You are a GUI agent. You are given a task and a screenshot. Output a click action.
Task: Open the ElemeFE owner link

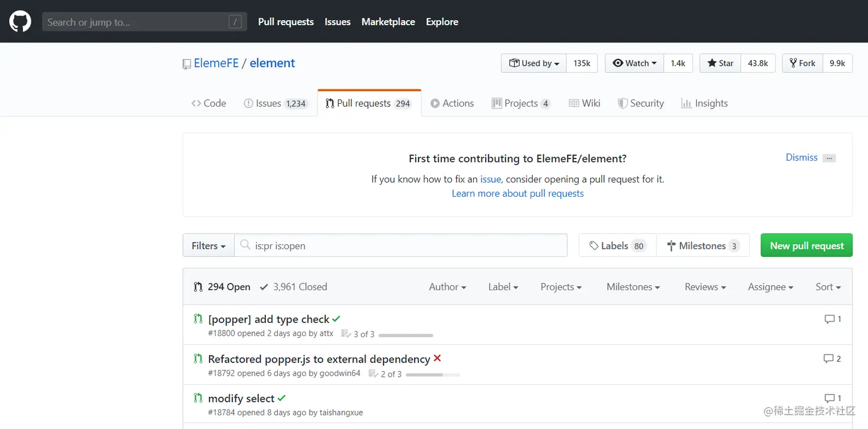tap(216, 63)
